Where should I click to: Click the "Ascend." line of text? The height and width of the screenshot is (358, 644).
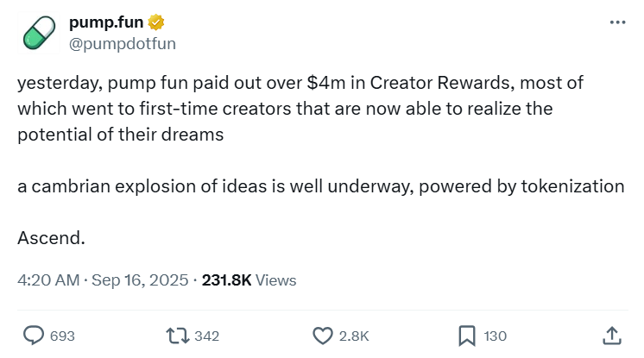point(51,237)
